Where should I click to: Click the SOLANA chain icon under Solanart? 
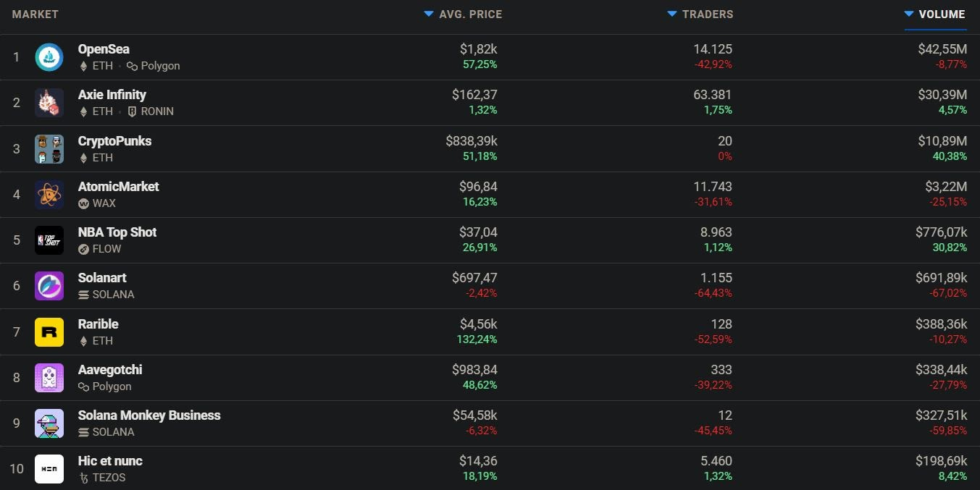click(x=83, y=295)
